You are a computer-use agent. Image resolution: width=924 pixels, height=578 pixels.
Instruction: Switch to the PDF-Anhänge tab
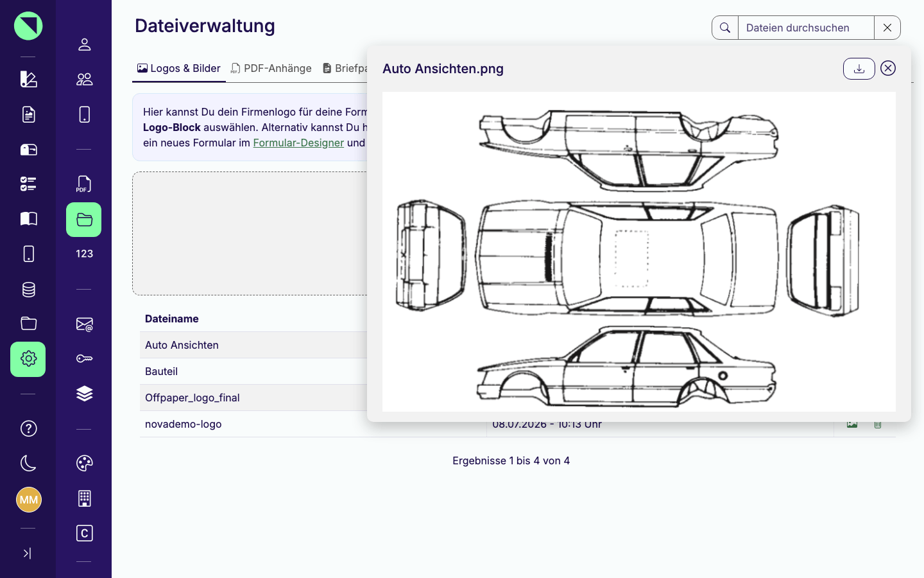pyautogui.click(x=271, y=68)
